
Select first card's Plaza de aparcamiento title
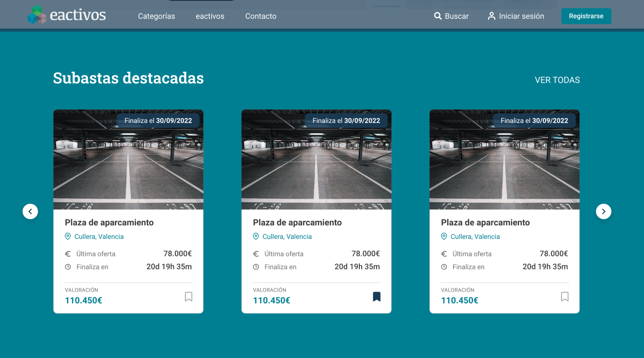tap(109, 223)
